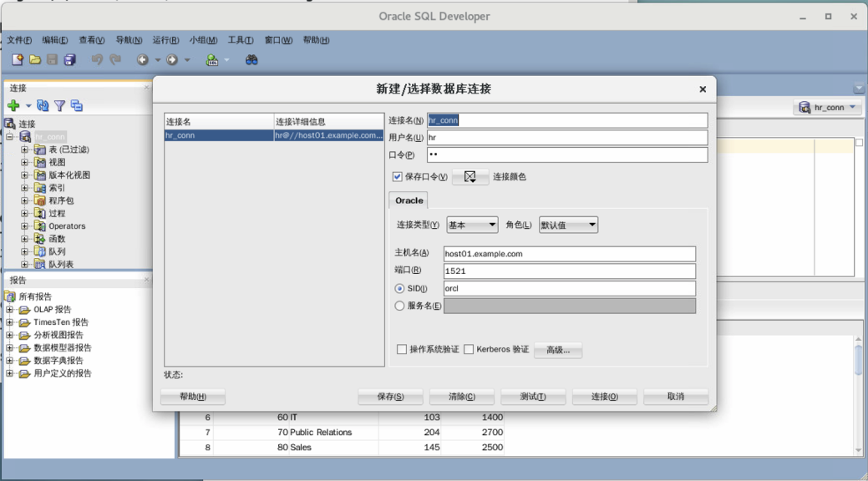Click the Redo arrow toolbar icon
The image size is (868, 481).
(115, 60)
